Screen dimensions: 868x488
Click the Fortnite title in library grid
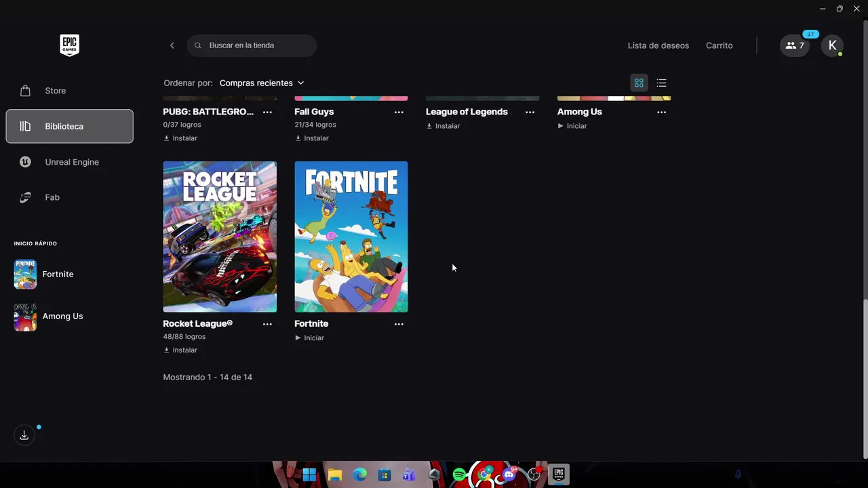[x=311, y=323]
